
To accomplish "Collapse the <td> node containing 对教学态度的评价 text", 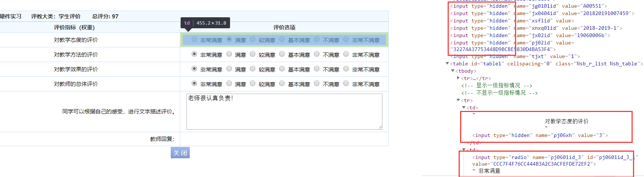I will point(464,108).
